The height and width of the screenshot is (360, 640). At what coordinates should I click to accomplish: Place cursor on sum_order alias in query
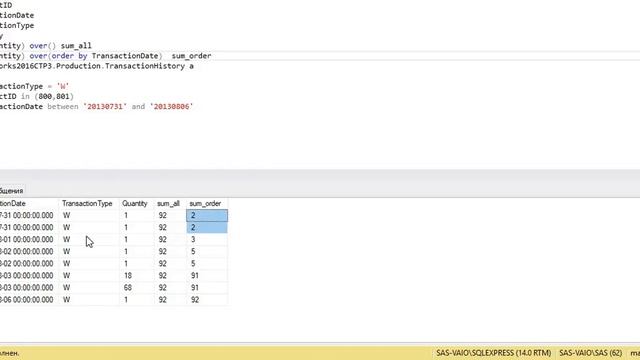click(x=191, y=56)
